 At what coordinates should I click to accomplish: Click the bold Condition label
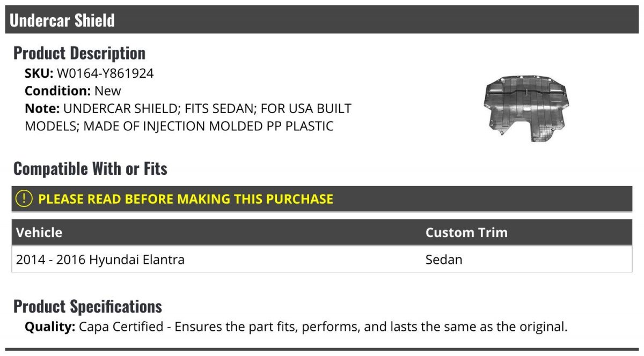pos(58,91)
